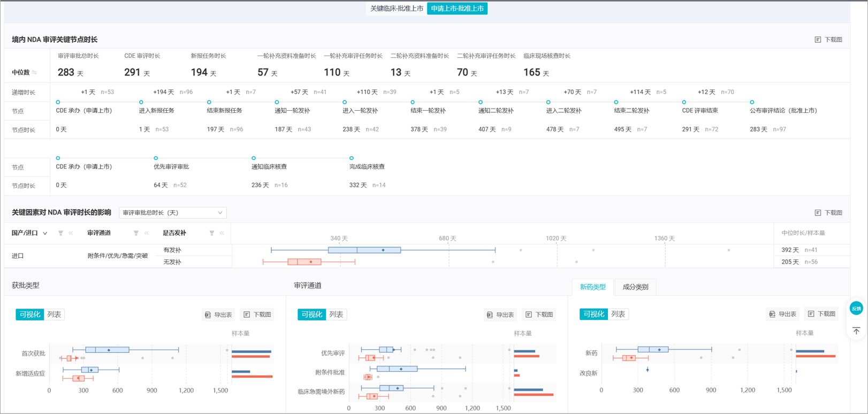868x414 pixels.
Task: Click the 首次获批 row label
Action: 33,354
